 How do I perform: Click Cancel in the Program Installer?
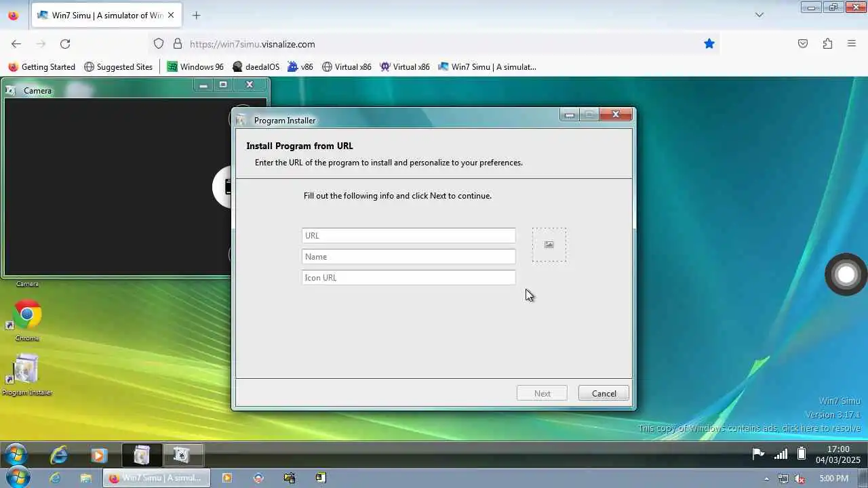pos(604,393)
